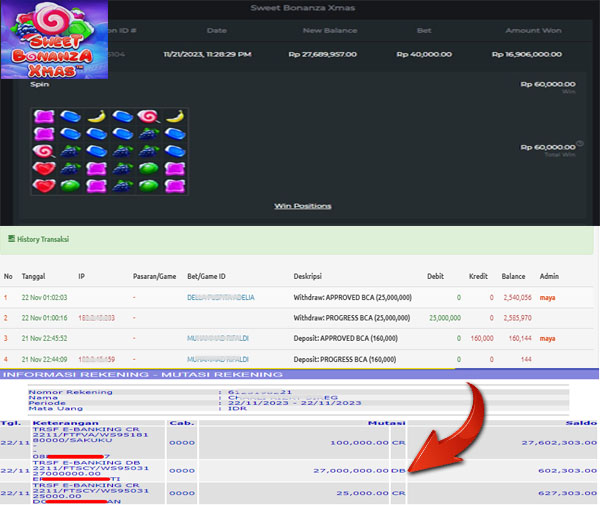Click the mutation amount 25,000.00 CR
The image size is (600, 505).
(371, 493)
